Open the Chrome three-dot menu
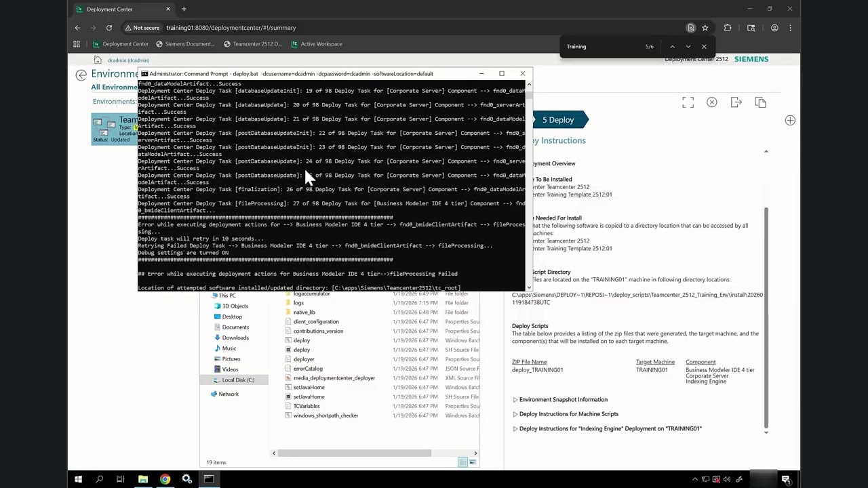868x488 pixels. pos(790,28)
